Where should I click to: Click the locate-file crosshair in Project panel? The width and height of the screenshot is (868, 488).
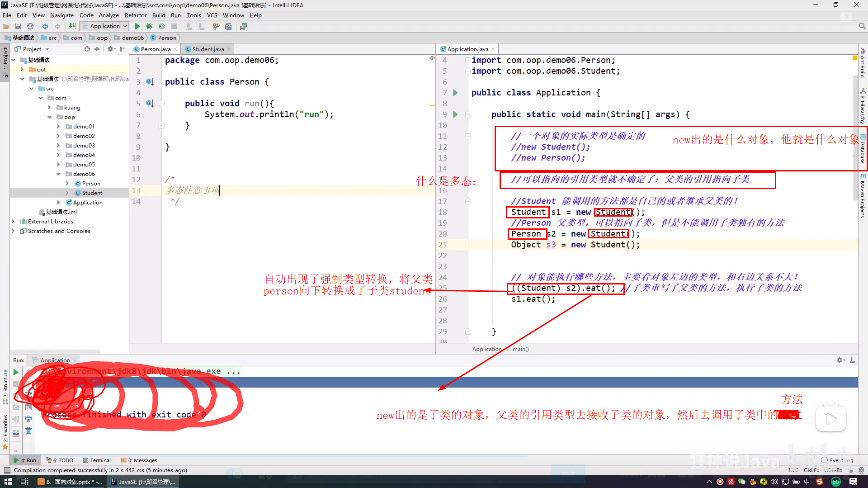coord(87,49)
